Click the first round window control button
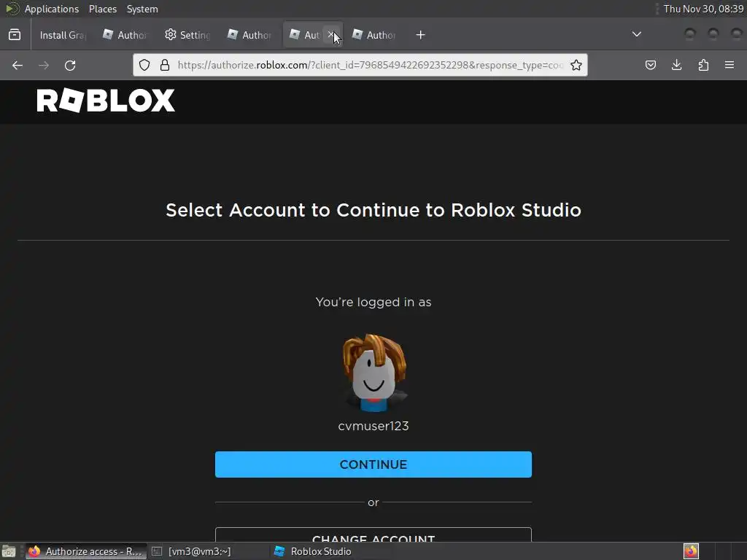Image resolution: width=747 pixels, height=560 pixels. click(x=690, y=34)
